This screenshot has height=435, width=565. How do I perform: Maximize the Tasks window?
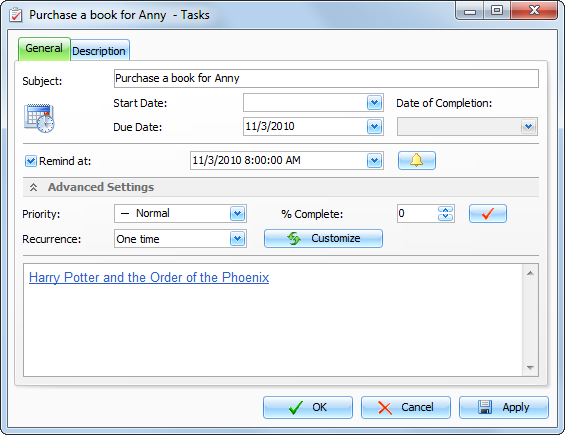click(497, 10)
